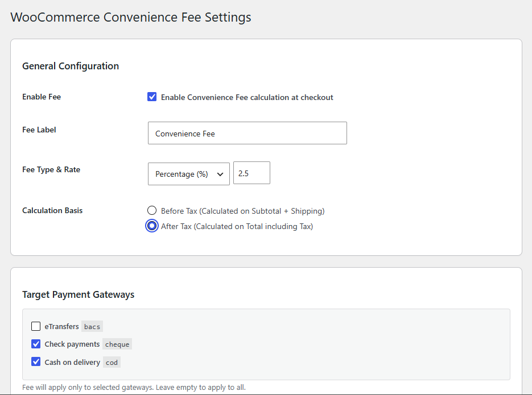The image size is (532, 395).
Task: Select the After Tax calculation radio button
Action: coord(152,226)
